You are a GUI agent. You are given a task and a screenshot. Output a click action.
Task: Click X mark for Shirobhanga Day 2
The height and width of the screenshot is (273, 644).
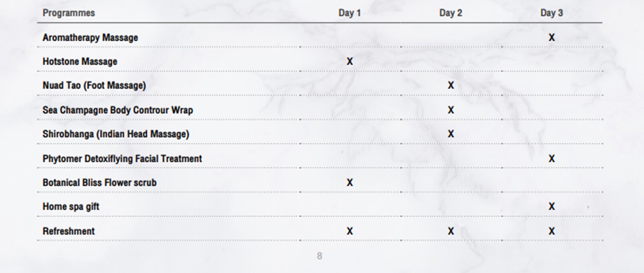point(451,134)
